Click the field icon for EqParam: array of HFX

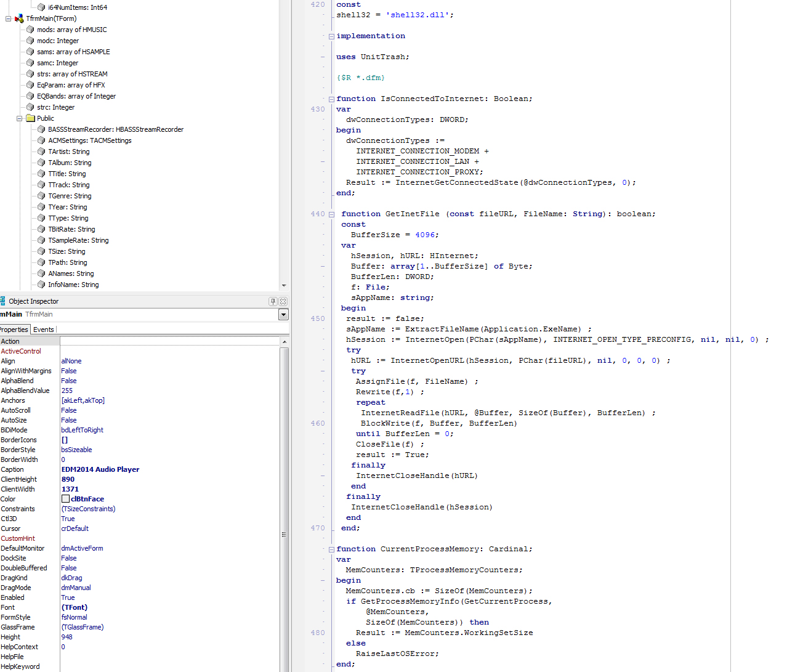click(30, 85)
